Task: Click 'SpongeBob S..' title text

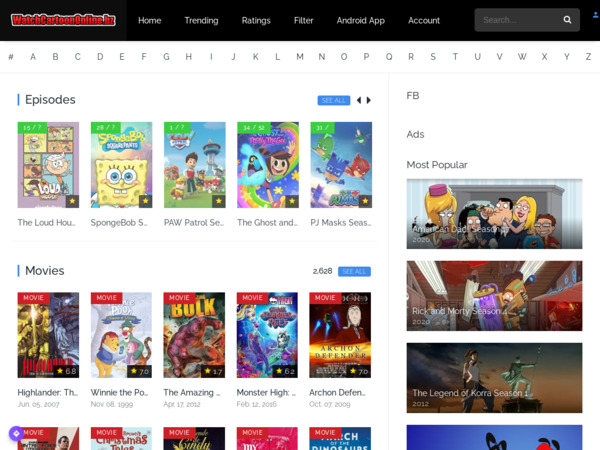Action: (119, 223)
